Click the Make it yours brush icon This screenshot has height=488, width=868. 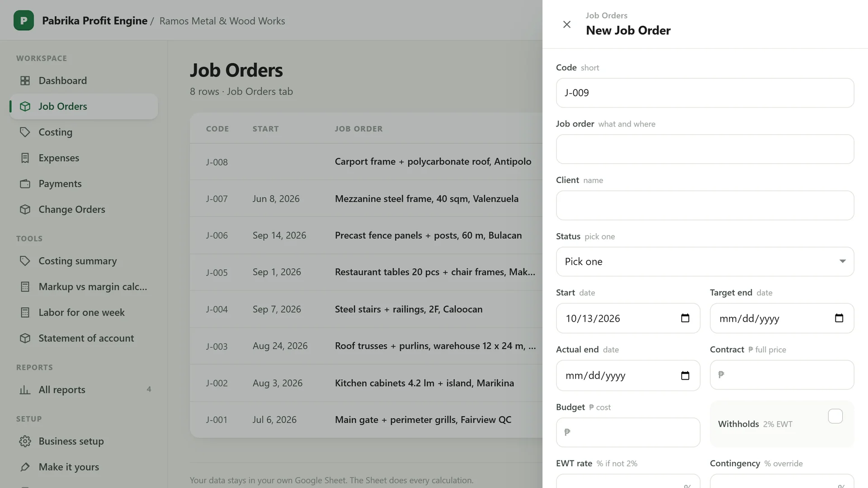[25, 467]
